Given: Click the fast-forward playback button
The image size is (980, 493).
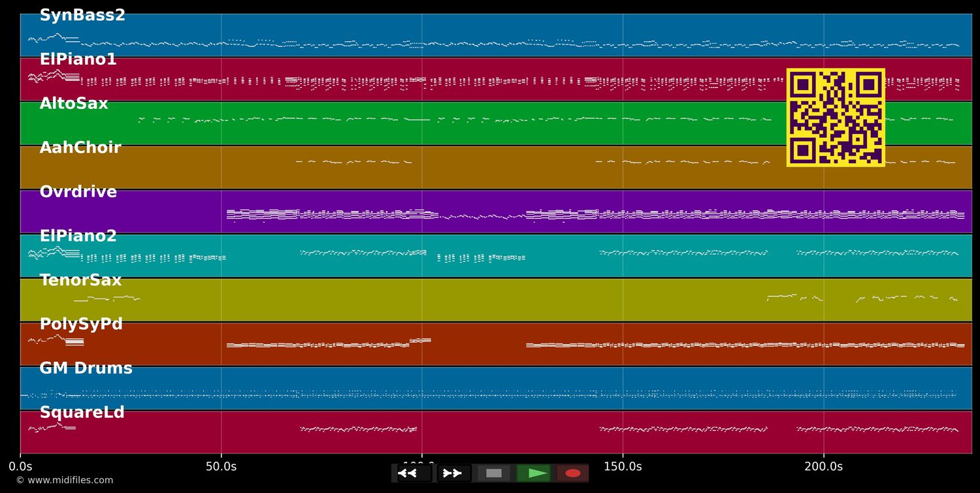Looking at the screenshot, I should (x=454, y=473).
